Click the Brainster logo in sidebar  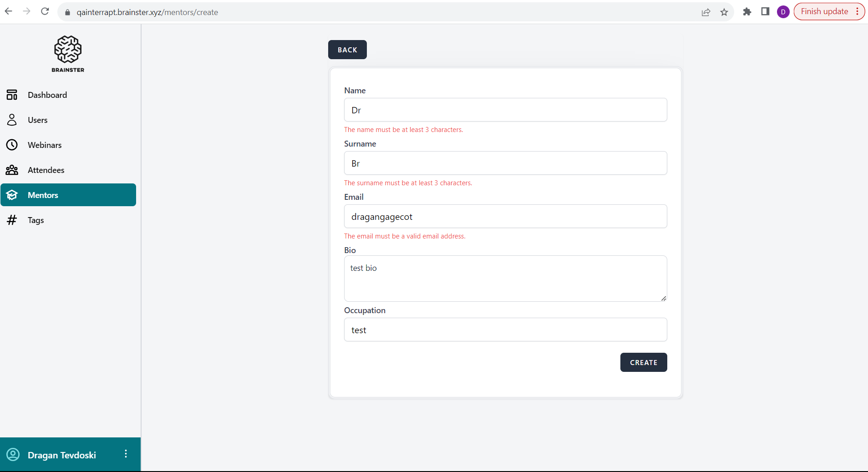(x=68, y=54)
